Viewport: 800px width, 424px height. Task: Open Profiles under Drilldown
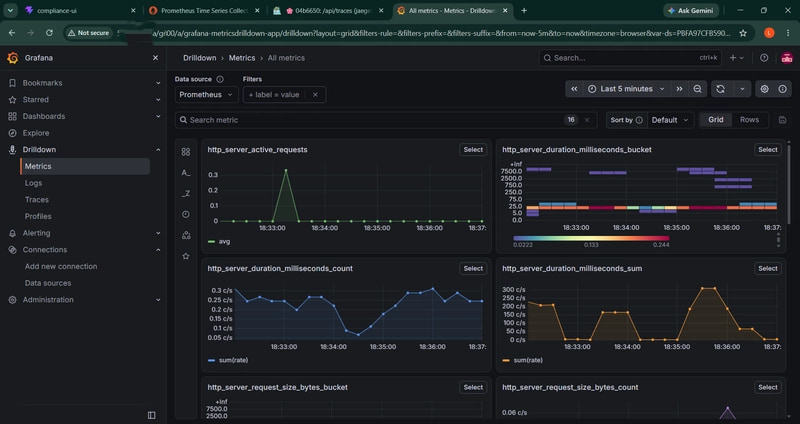click(x=38, y=216)
